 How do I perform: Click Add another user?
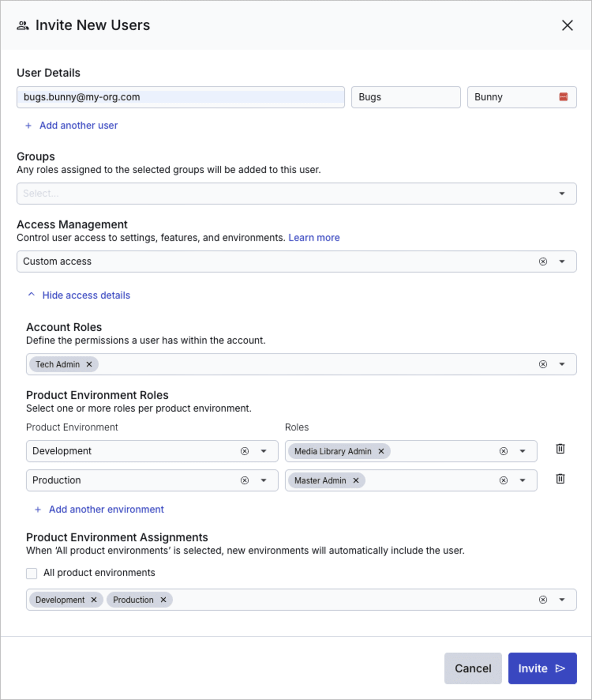[x=78, y=125]
